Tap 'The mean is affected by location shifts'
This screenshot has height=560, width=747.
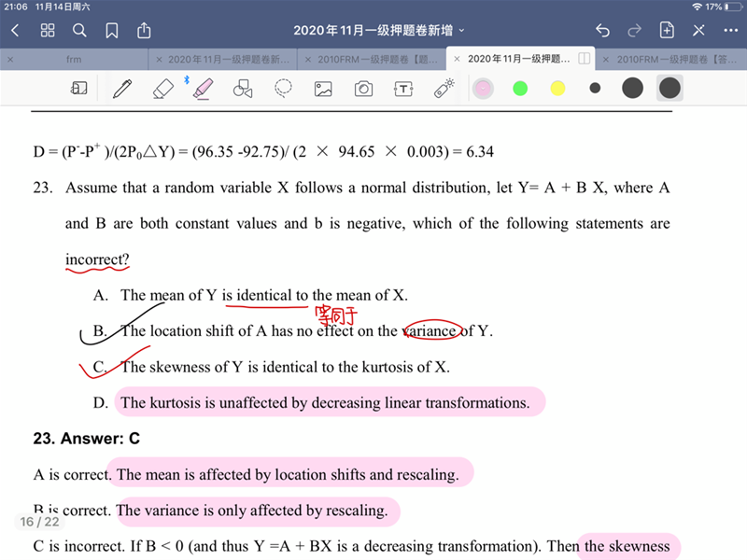(288, 475)
